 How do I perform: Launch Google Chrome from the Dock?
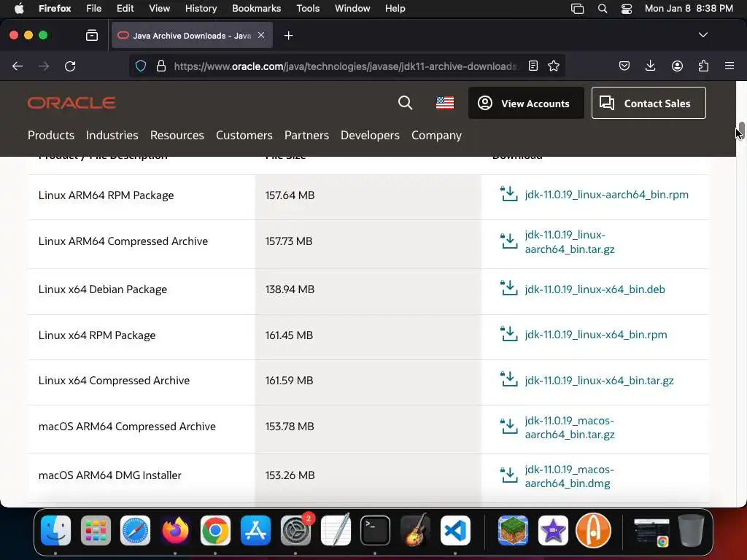coord(215,530)
